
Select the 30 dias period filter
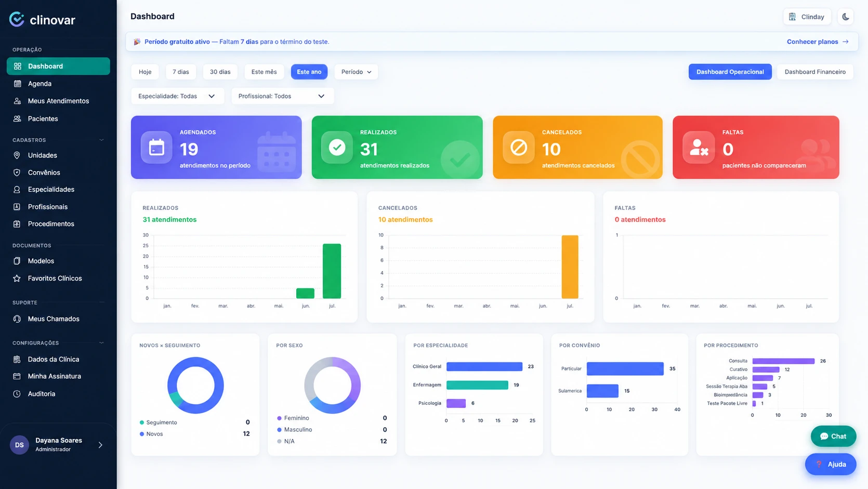click(220, 72)
